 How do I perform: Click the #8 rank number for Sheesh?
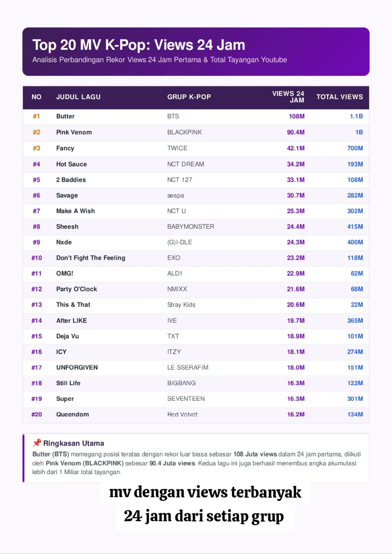pyautogui.click(x=37, y=227)
